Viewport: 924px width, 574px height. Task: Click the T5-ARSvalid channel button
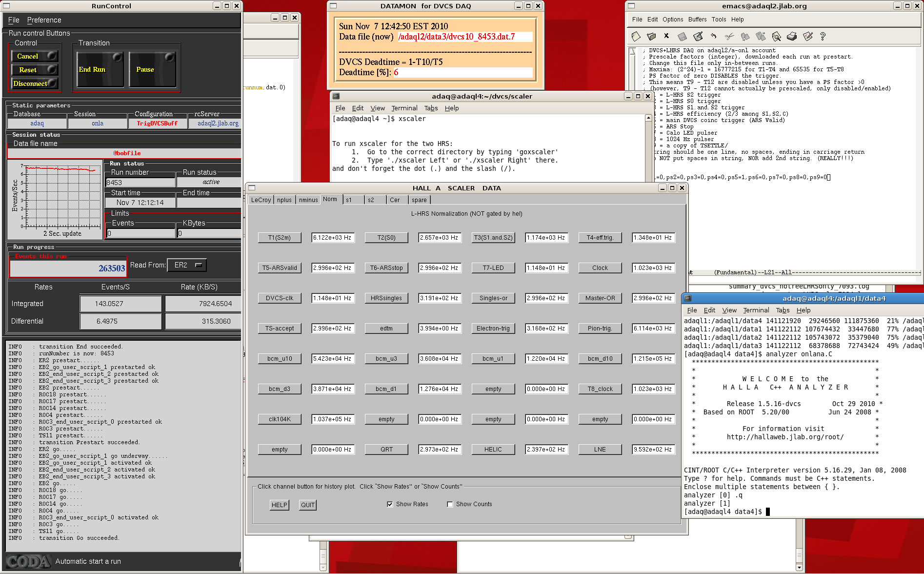point(280,268)
